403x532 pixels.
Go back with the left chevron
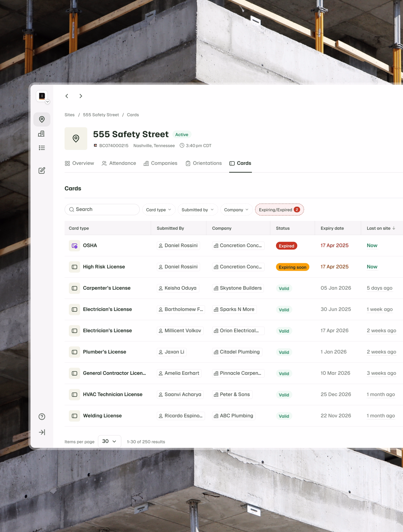tap(67, 96)
